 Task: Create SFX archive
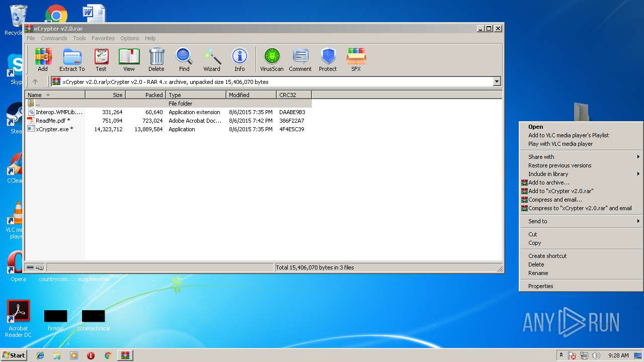[x=356, y=60]
